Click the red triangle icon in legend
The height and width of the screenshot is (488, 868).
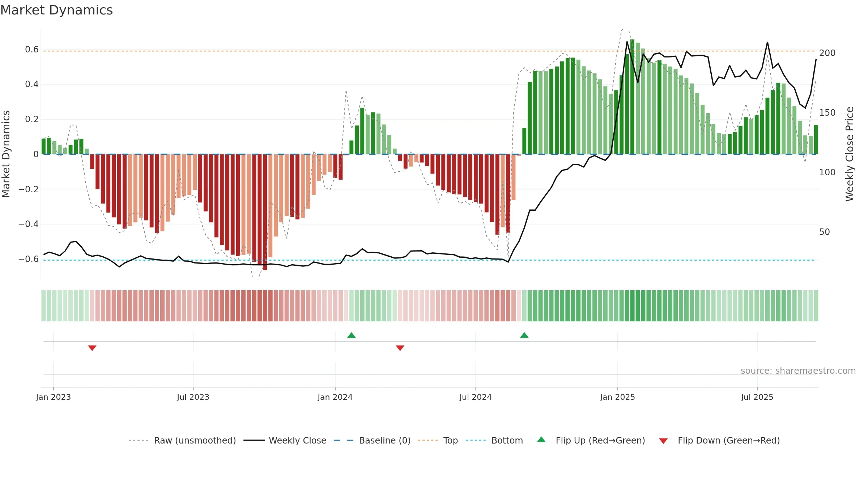(x=663, y=441)
